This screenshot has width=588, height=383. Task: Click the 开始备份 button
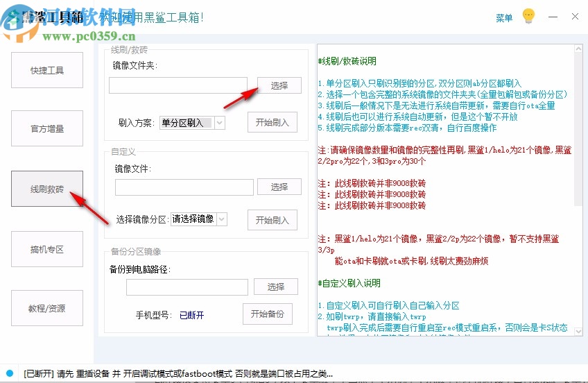point(268,314)
